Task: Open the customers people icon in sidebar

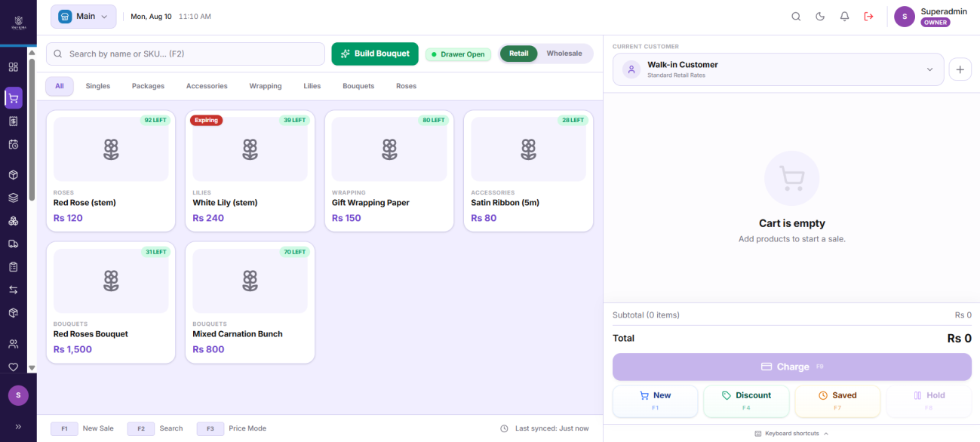Action: click(x=13, y=344)
